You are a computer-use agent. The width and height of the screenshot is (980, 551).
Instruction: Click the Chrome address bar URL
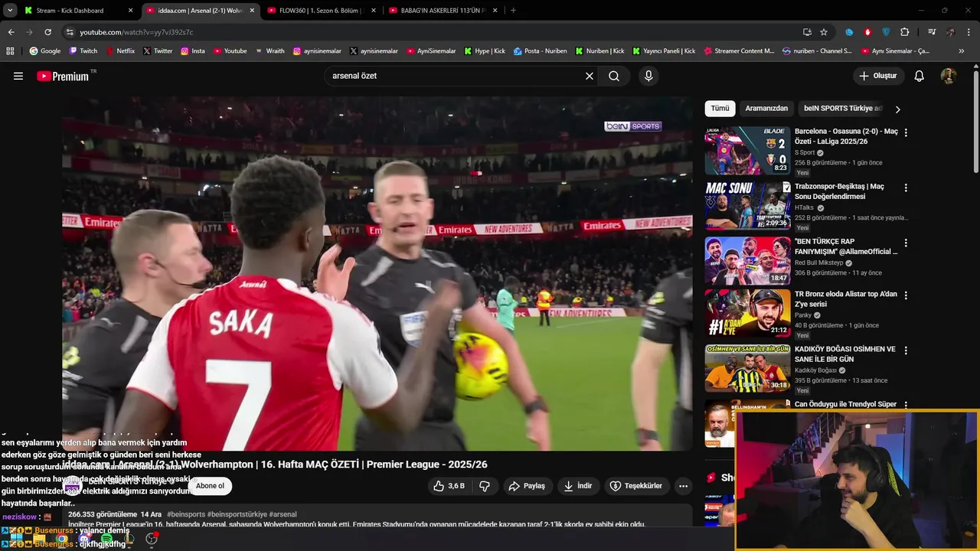click(136, 32)
